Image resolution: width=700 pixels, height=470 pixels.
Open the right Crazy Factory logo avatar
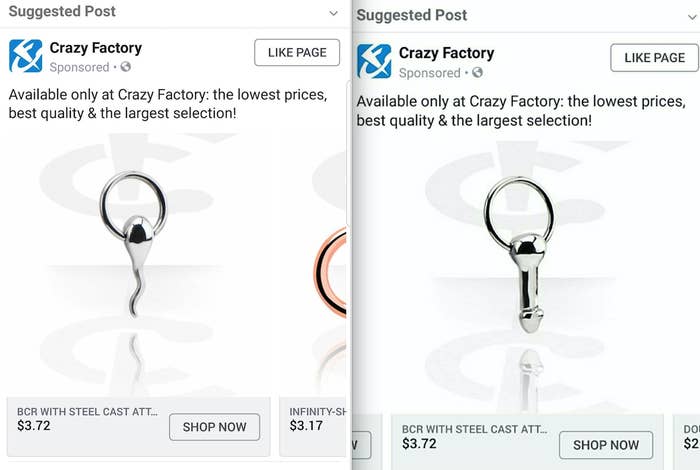[374, 61]
